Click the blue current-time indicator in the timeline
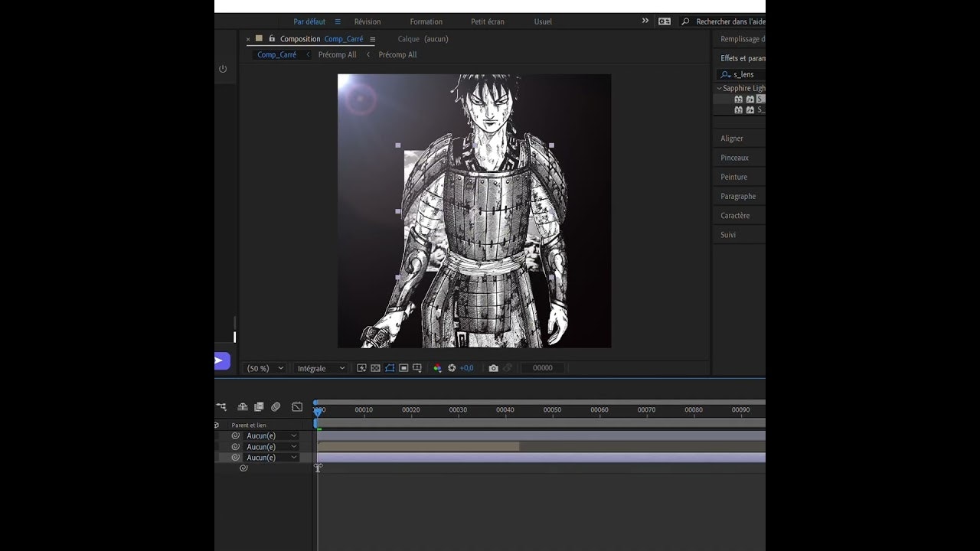Viewport: 980px width, 551px height. click(318, 412)
